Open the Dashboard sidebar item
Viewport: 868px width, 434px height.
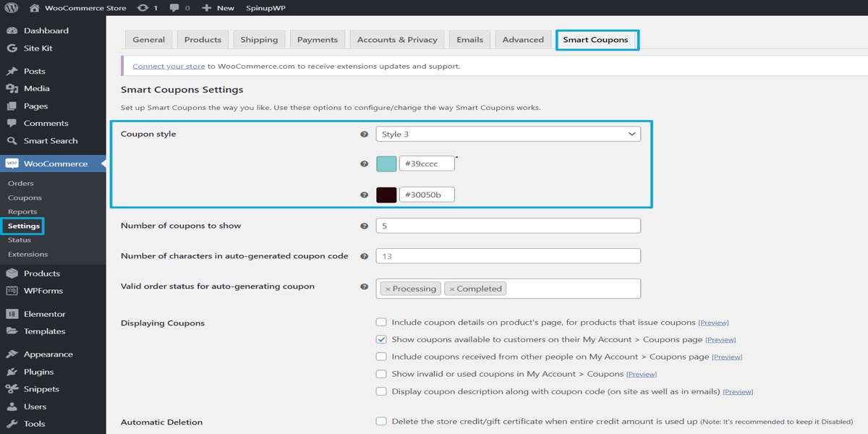click(46, 31)
